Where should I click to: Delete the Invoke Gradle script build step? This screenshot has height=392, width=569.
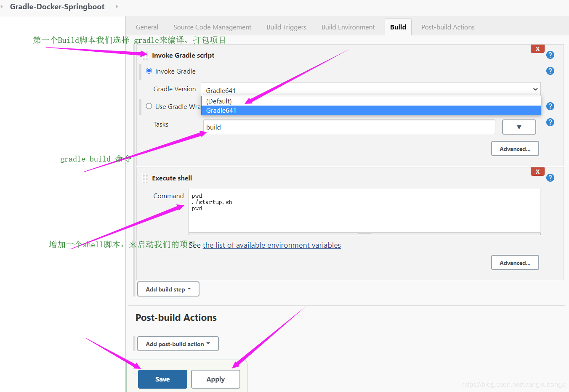pyautogui.click(x=537, y=49)
